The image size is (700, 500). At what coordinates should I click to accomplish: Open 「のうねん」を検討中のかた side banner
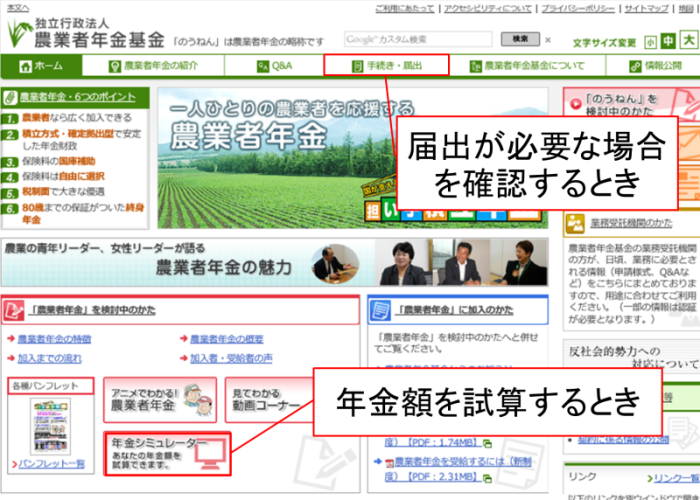coord(632,104)
